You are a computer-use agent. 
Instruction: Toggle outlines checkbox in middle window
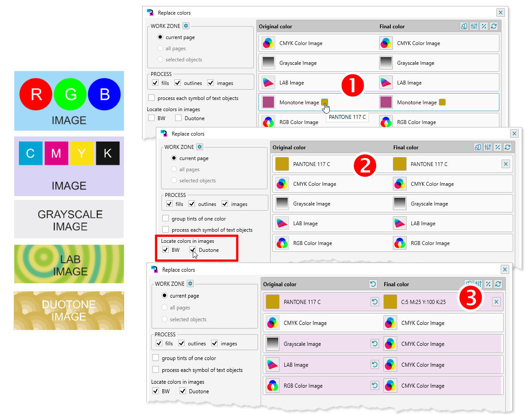[192, 204]
